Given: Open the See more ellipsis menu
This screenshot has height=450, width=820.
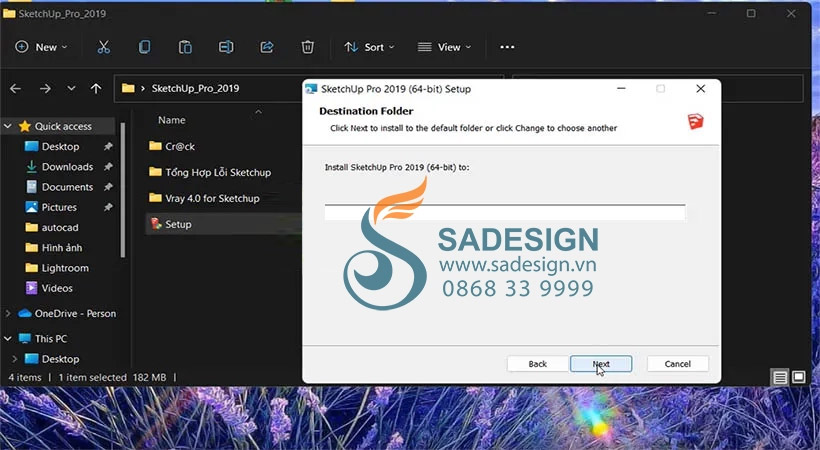Looking at the screenshot, I should coord(507,47).
